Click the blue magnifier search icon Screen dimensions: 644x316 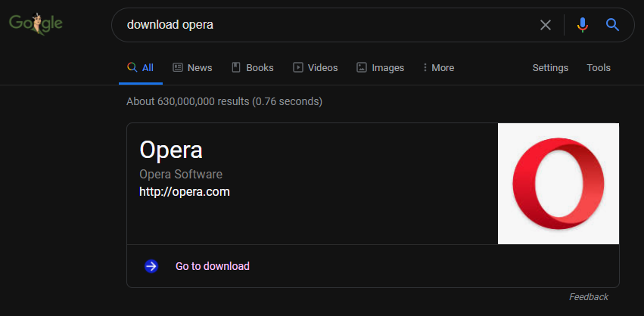click(x=613, y=25)
